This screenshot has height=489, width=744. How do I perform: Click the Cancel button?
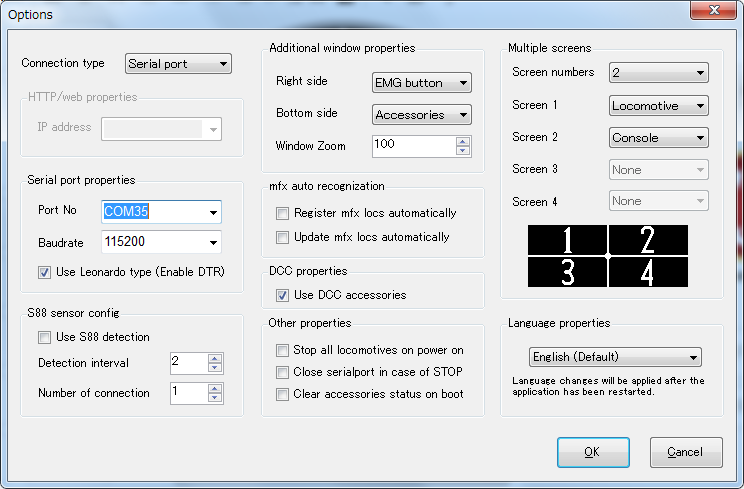686,452
